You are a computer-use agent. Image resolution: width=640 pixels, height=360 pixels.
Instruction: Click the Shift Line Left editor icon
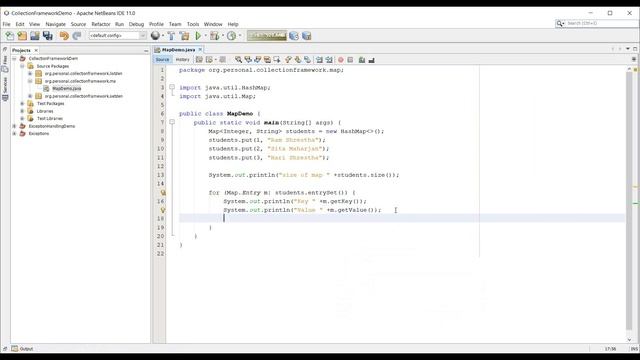tap(319, 60)
